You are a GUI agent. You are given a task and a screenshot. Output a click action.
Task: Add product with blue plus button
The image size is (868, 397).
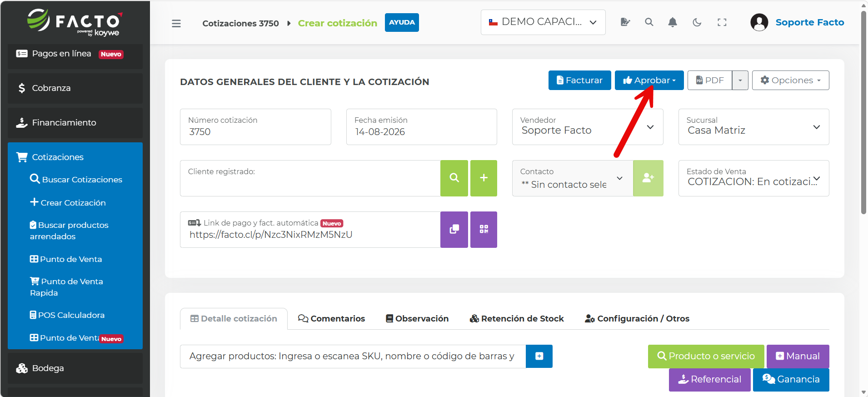click(x=539, y=356)
